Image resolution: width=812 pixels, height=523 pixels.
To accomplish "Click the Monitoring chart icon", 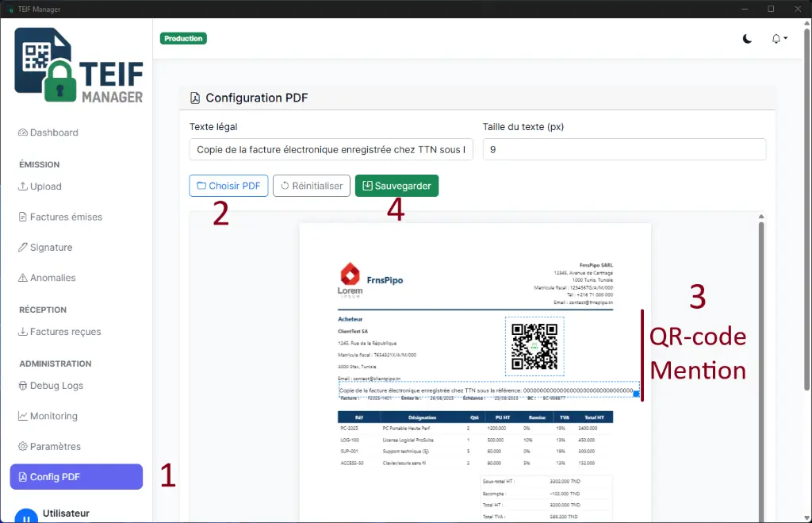I will (23, 416).
